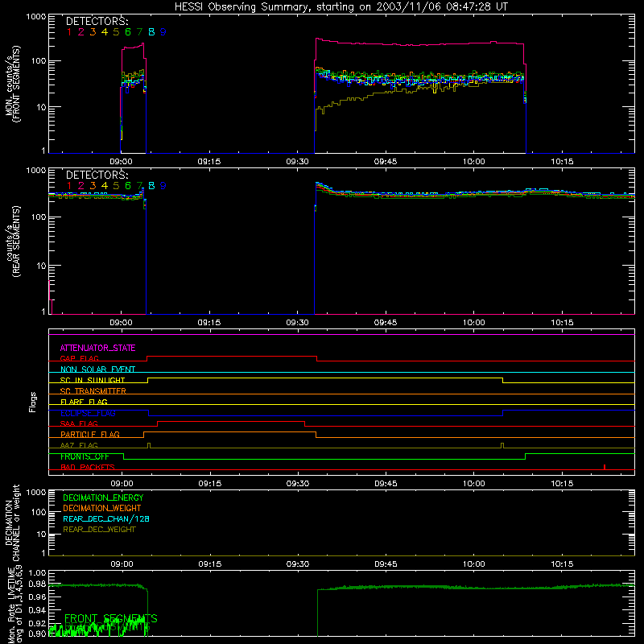The image size is (644, 644).
Task: Click 09:45 tick under flags plot
Action: tap(386, 484)
